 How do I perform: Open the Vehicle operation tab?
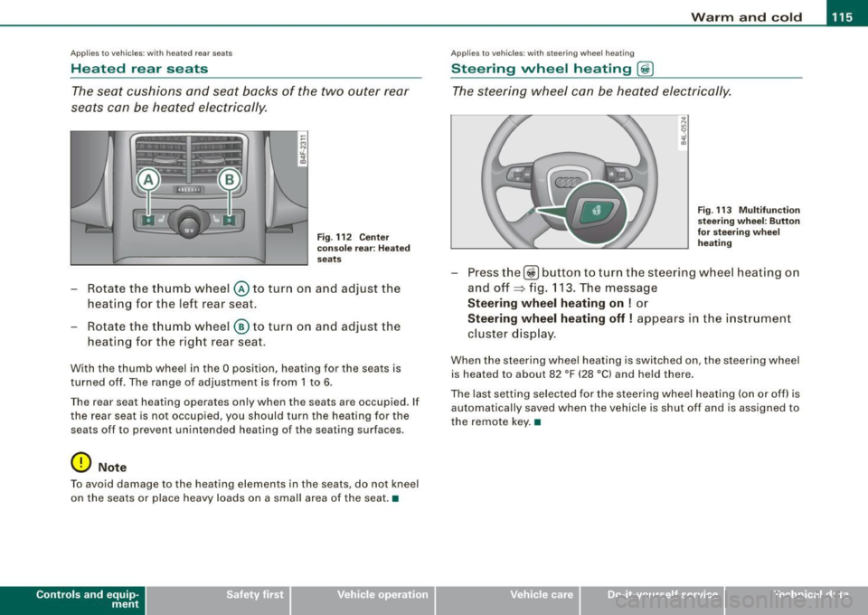(x=363, y=600)
